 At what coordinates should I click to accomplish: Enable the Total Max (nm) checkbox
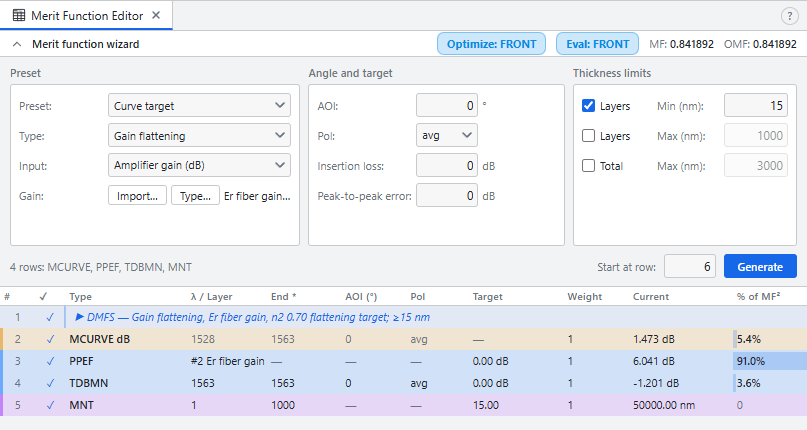pyautogui.click(x=588, y=166)
